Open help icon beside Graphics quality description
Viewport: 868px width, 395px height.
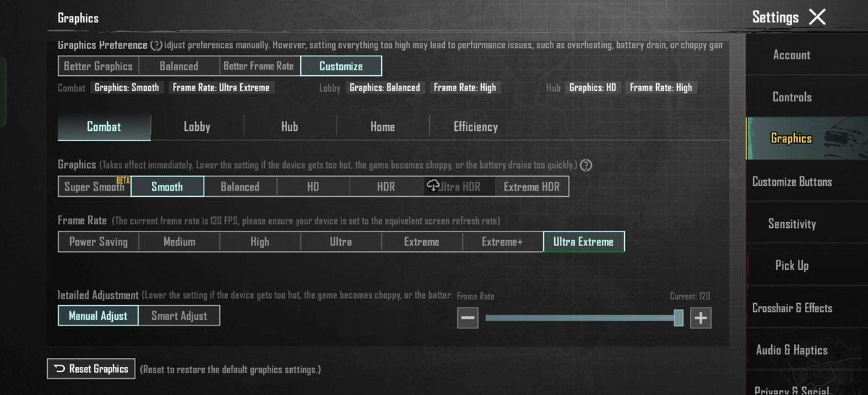(x=586, y=165)
